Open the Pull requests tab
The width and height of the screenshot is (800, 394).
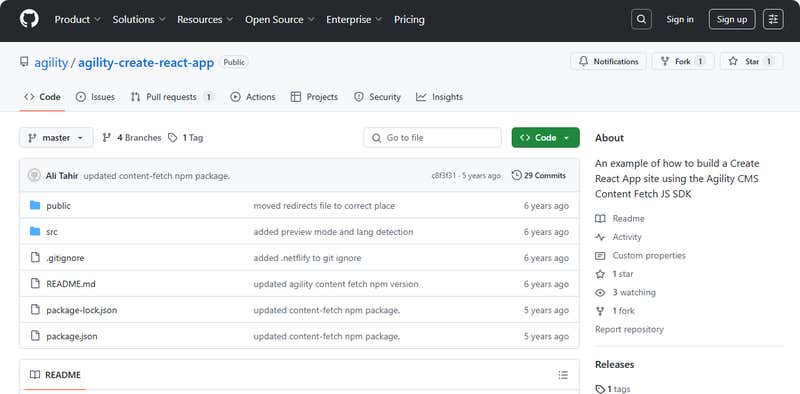click(172, 96)
